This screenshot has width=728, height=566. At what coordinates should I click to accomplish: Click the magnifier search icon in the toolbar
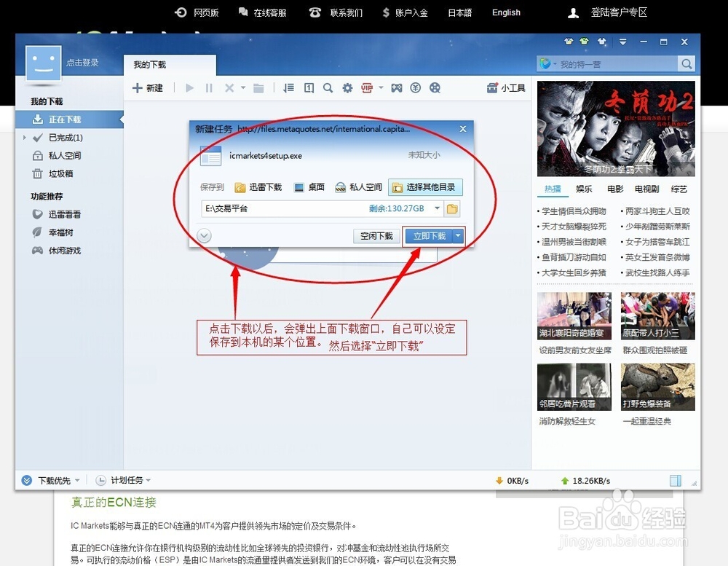[x=327, y=88]
